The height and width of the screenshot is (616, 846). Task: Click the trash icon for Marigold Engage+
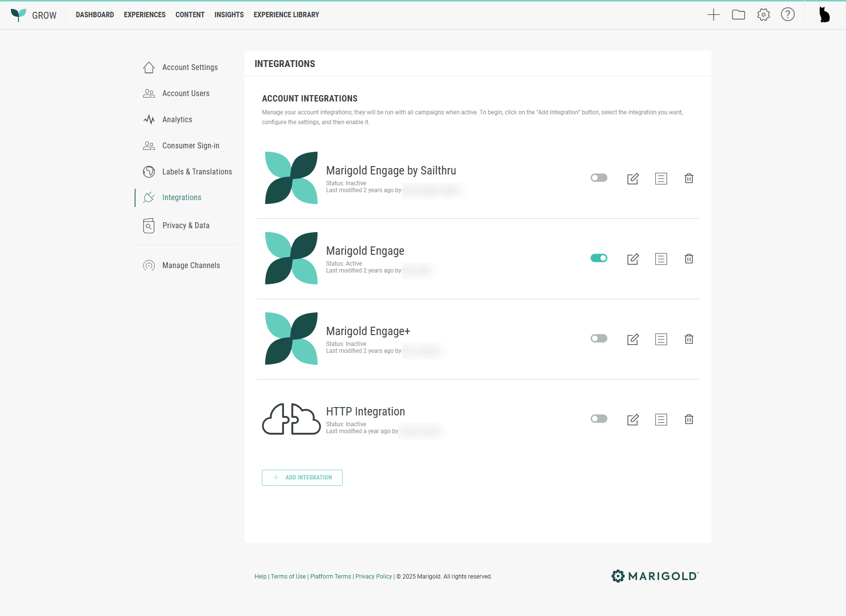tap(689, 339)
